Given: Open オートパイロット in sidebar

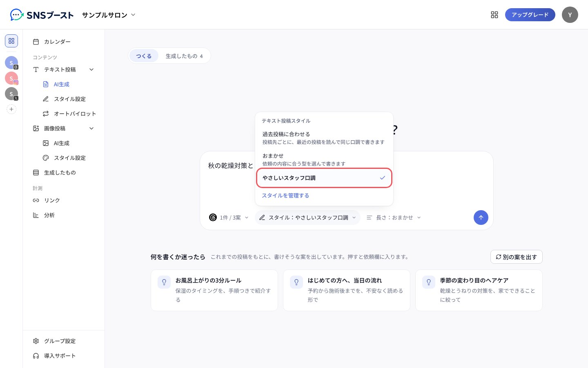Looking at the screenshot, I should 69,114.
